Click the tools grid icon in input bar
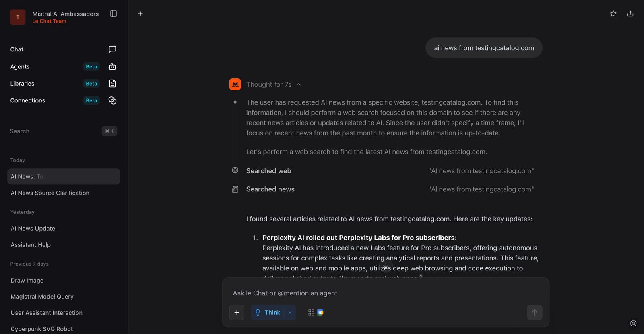Viewport: 644px width, 334px height. (x=311, y=312)
